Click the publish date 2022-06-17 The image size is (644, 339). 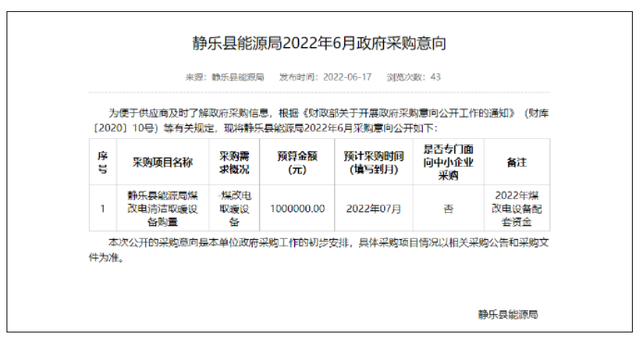pos(347,77)
